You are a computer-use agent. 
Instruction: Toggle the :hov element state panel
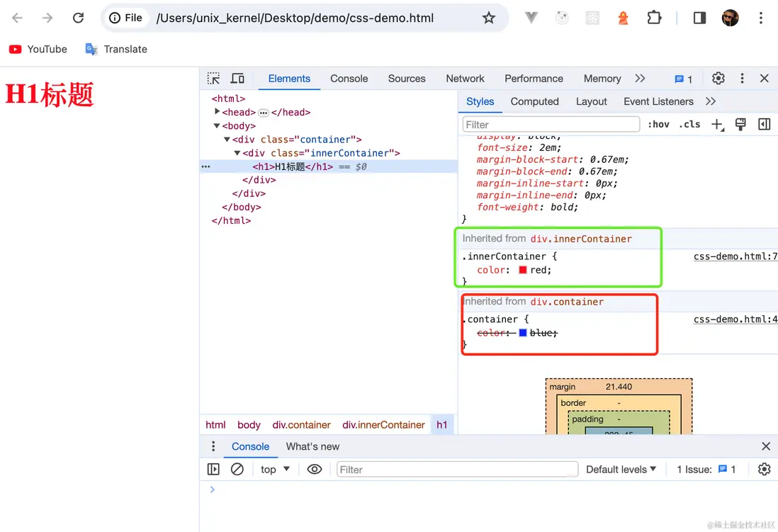(x=658, y=125)
